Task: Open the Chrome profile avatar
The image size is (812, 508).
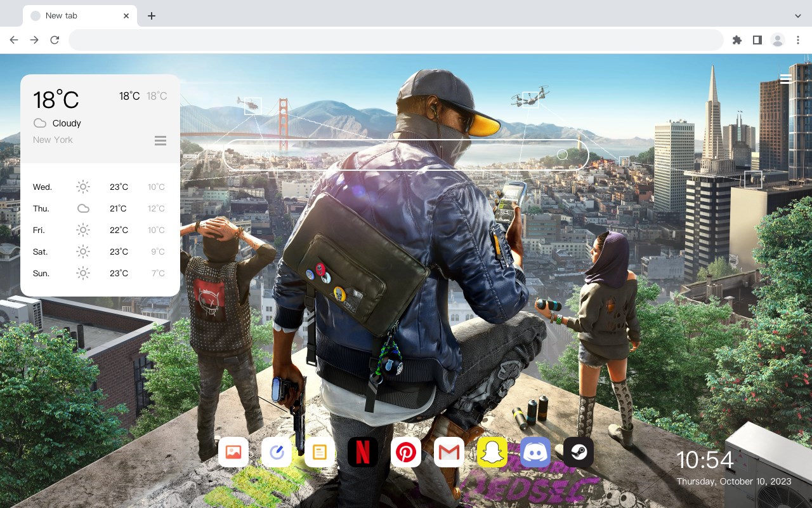Action: coord(777,40)
